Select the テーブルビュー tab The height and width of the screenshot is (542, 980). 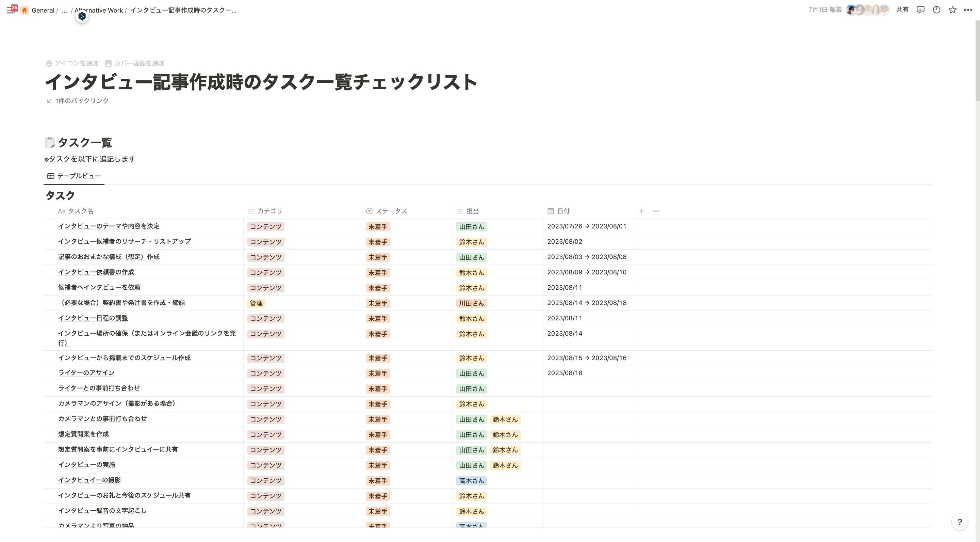[74, 176]
